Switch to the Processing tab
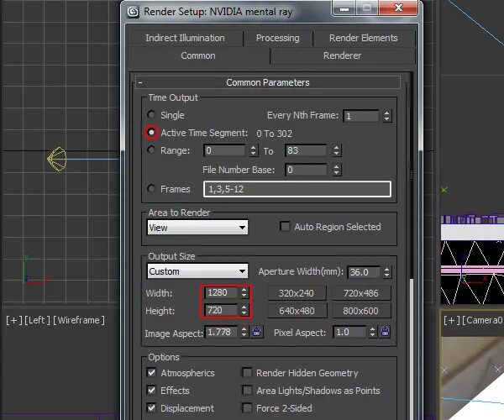 pyautogui.click(x=278, y=38)
